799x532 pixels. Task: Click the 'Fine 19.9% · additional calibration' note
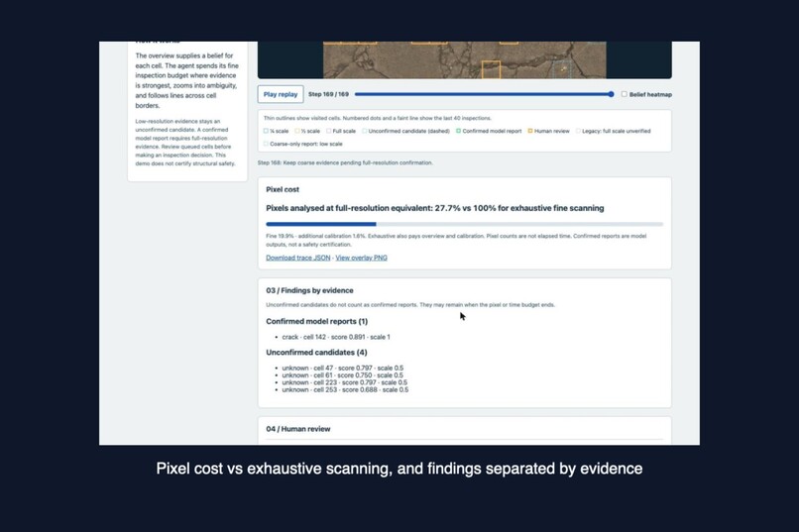(456, 240)
